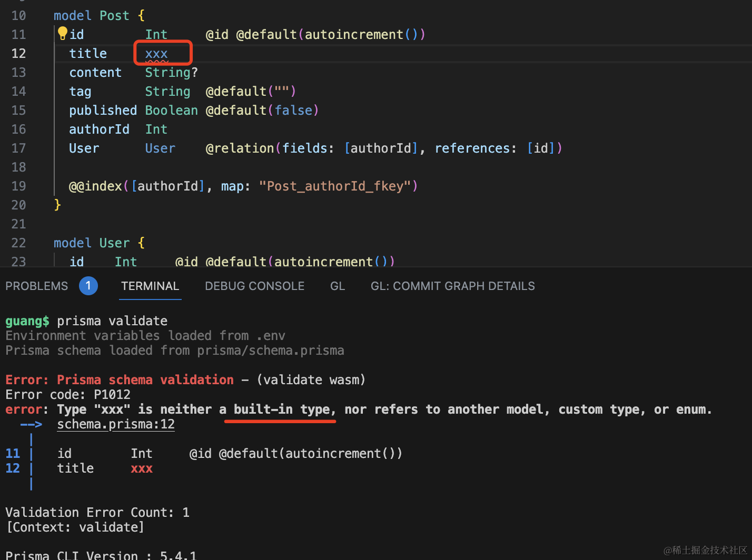Open GL: COMMIT GRAPH DETAILS tab

(453, 286)
